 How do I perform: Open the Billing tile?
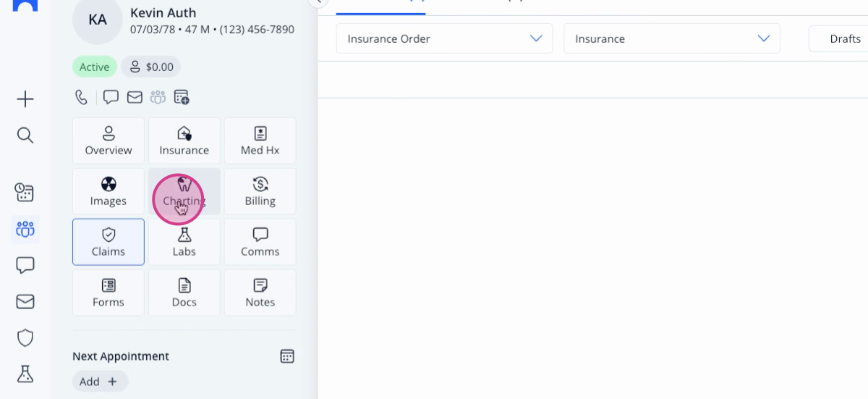pos(260,192)
